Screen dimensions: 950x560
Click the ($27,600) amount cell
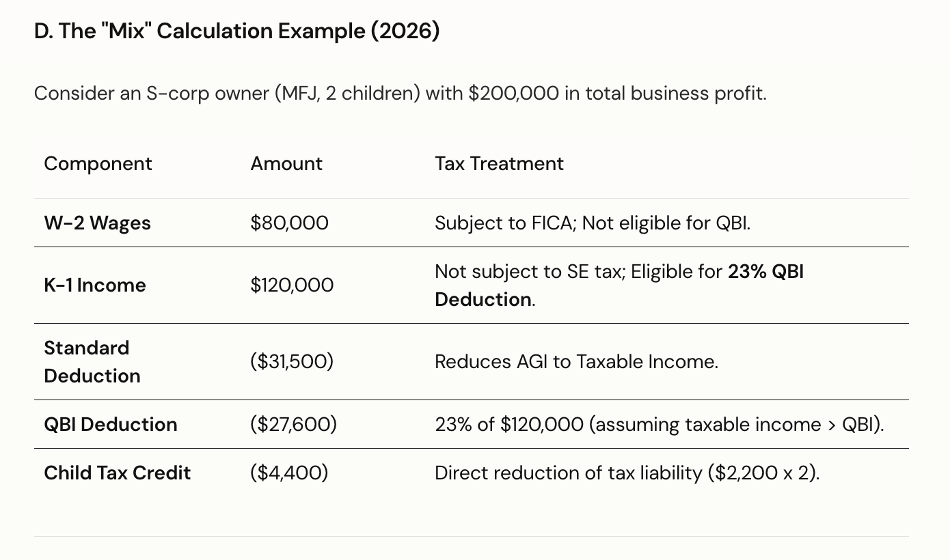[x=293, y=424]
